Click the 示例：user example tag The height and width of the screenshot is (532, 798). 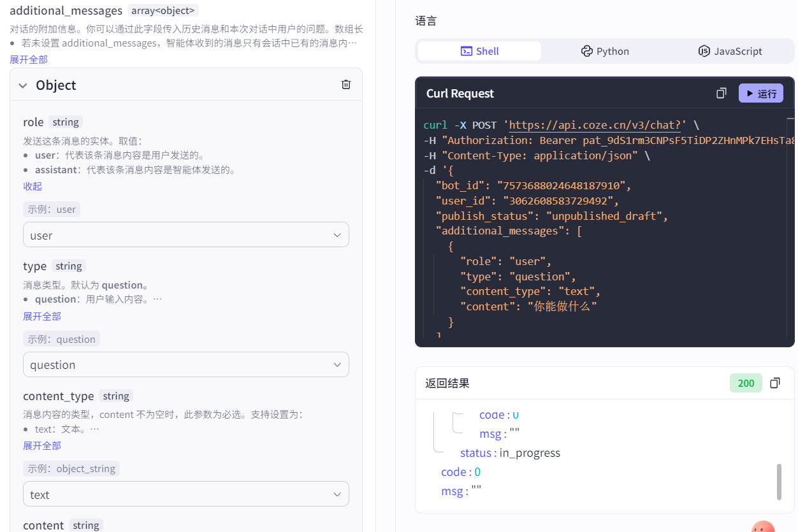point(52,209)
